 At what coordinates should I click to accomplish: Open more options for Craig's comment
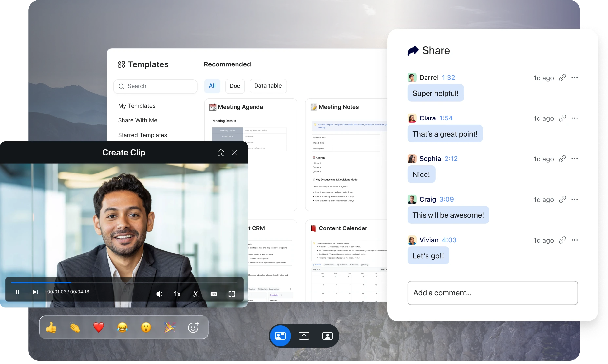coord(575,199)
